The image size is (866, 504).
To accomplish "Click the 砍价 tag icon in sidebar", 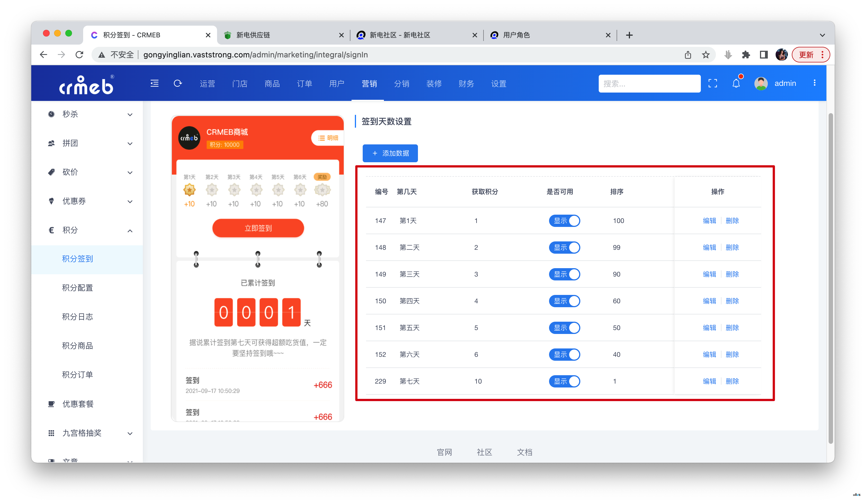I will [51, 172].
